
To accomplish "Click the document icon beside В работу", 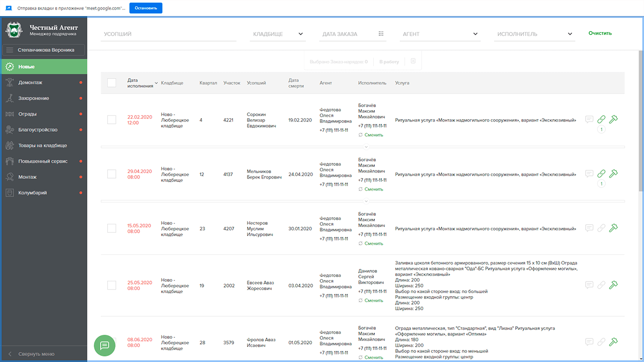I will 413,61.
